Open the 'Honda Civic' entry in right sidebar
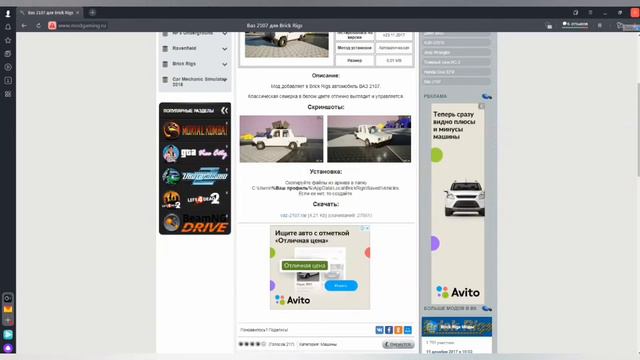Viewport: 640px width, 360px height. (457, 72)
